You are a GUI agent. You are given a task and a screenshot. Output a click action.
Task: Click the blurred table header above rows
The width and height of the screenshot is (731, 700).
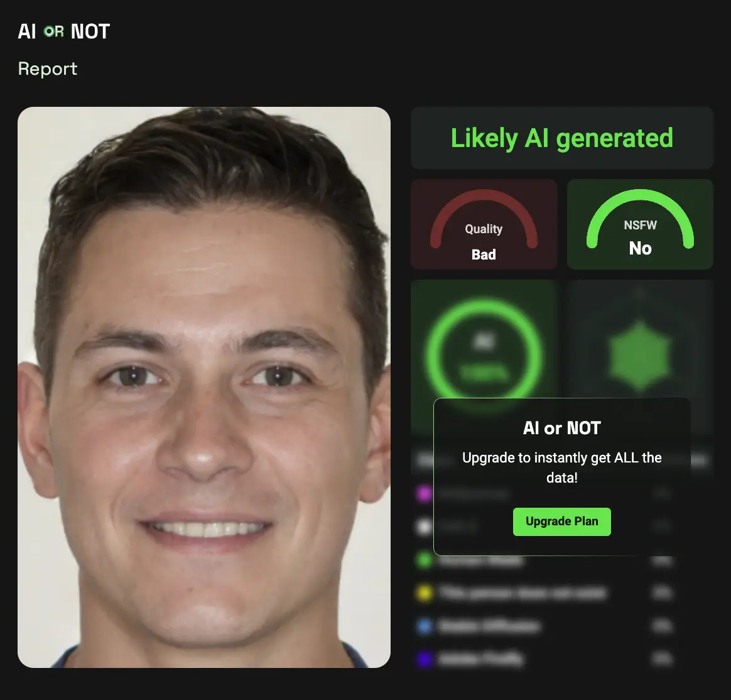pos(562,461)
